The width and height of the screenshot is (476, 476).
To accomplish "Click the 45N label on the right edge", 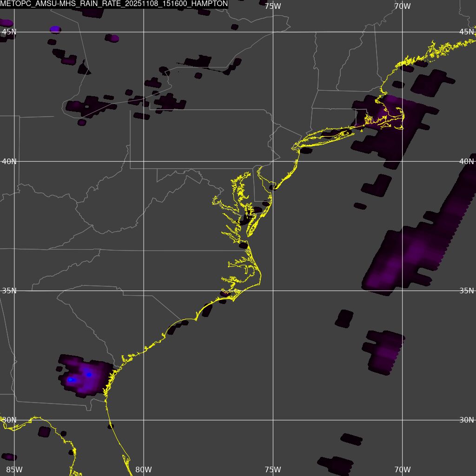I will pos(466,32).
